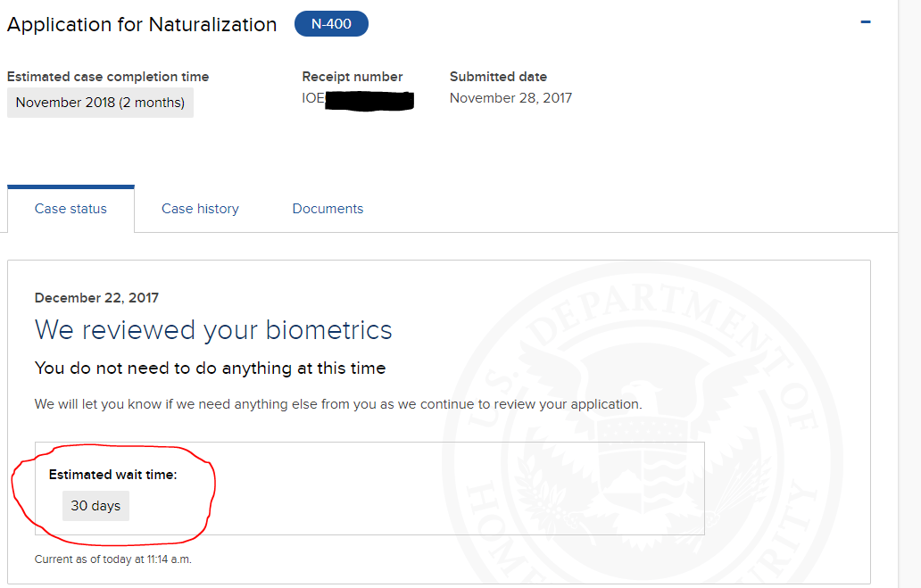Viewport: 921px width, 588px height.
Task: Click the Estimated wait time label
Action: (112, 475)
